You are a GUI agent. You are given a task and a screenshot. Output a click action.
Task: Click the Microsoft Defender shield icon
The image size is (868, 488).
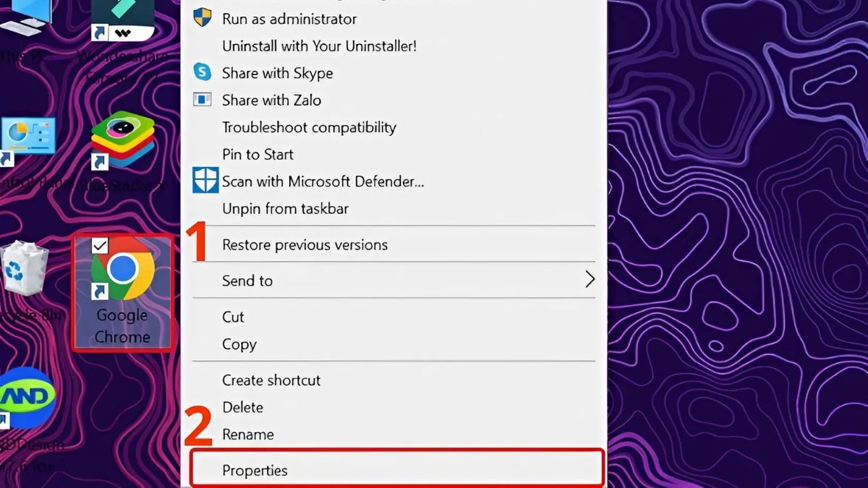(x=205, y=181)
